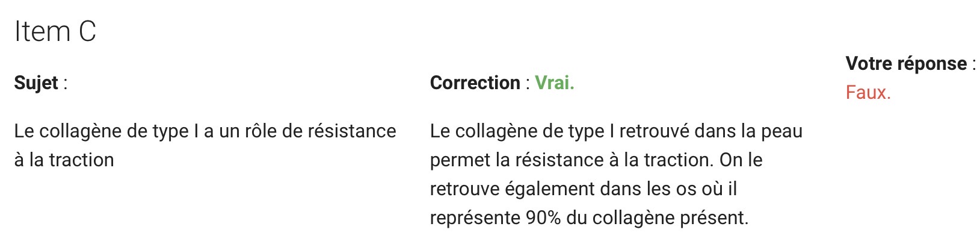The width and height of the screenshot is (980, 247).
Task: Click "à la traction" on the subject's second line
Action: click(x=64, y=160)
